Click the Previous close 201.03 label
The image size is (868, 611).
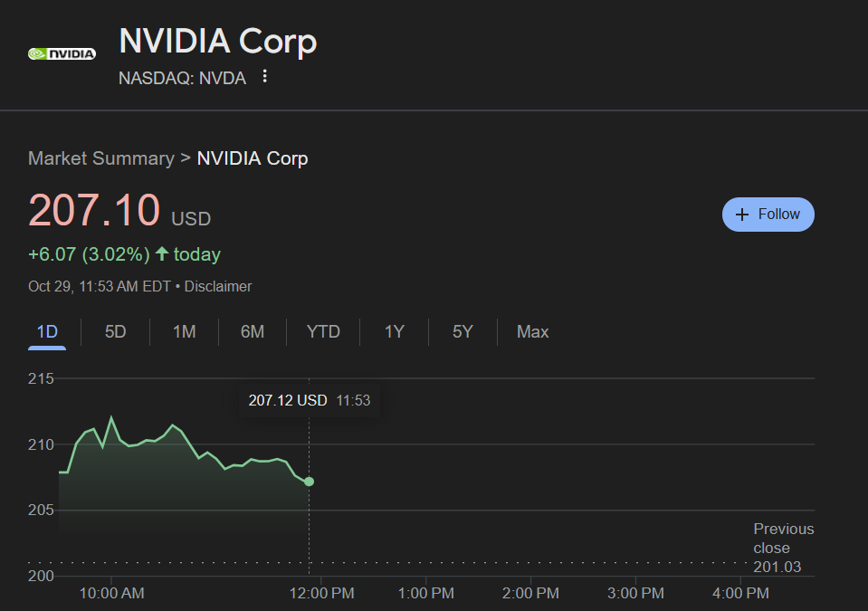pos(783,548)
